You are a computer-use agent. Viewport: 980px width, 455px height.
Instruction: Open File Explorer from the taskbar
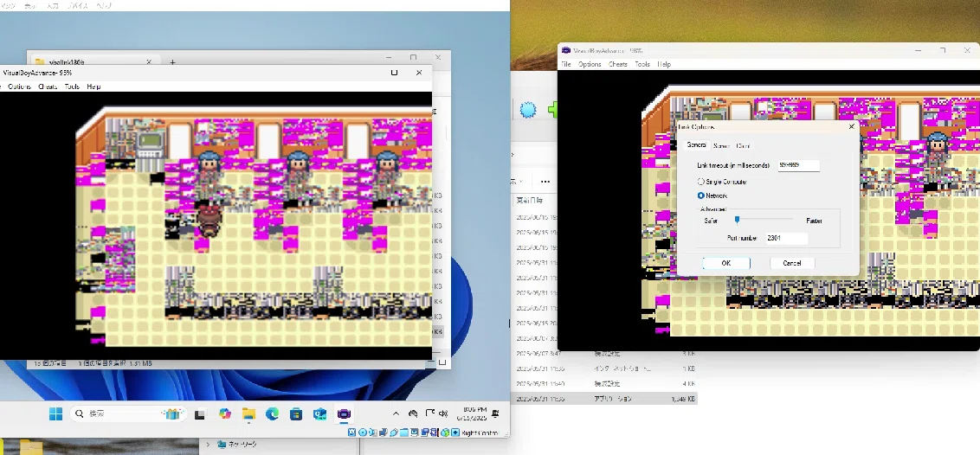click(248, 413)
